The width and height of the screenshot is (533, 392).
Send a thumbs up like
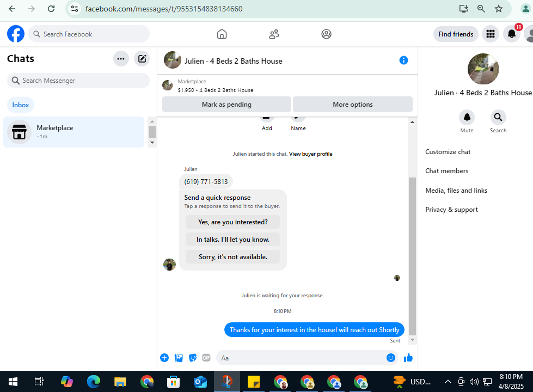(408, 358)
